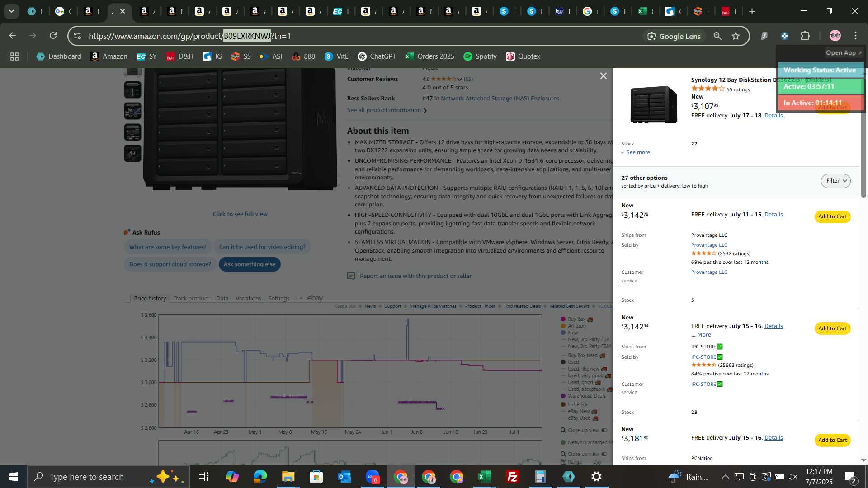
Task: Add the $3,142.78 Provantage offer to cart
Action: pos(832,216)
